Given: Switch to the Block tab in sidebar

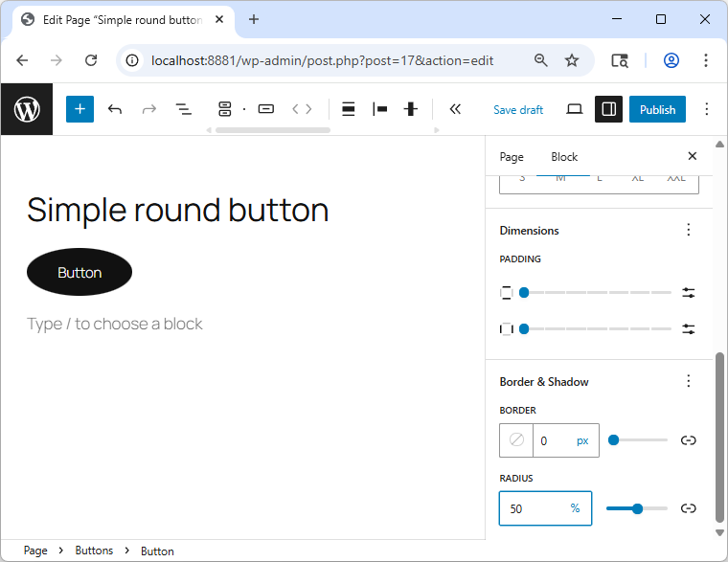Looking at the screenshot, I should click(x=564, y=157).
